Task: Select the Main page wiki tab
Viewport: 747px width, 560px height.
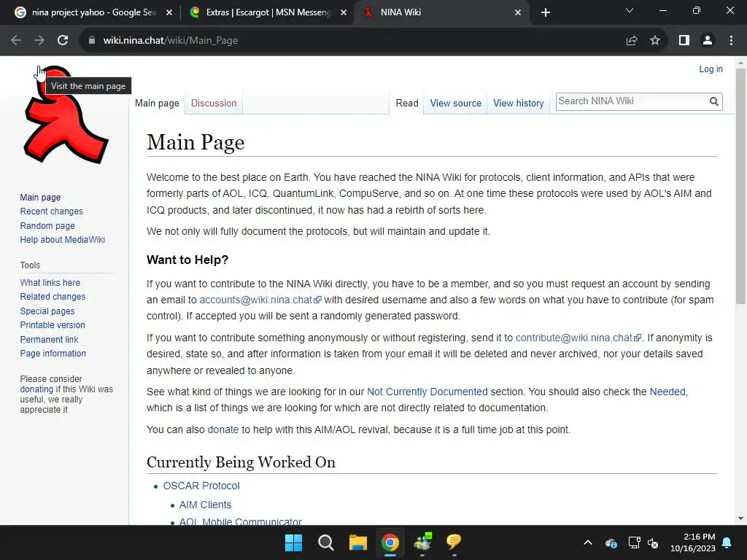Action: [157, 104]
